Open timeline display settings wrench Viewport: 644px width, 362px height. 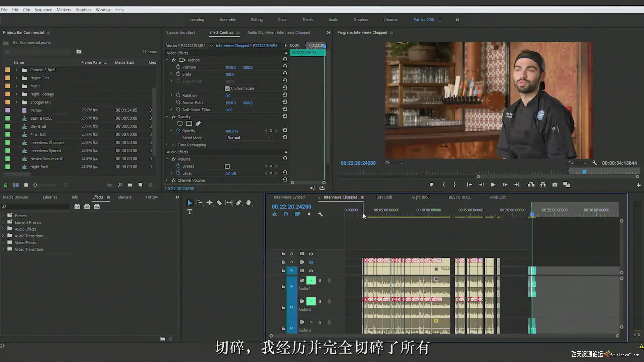[320, 214]
